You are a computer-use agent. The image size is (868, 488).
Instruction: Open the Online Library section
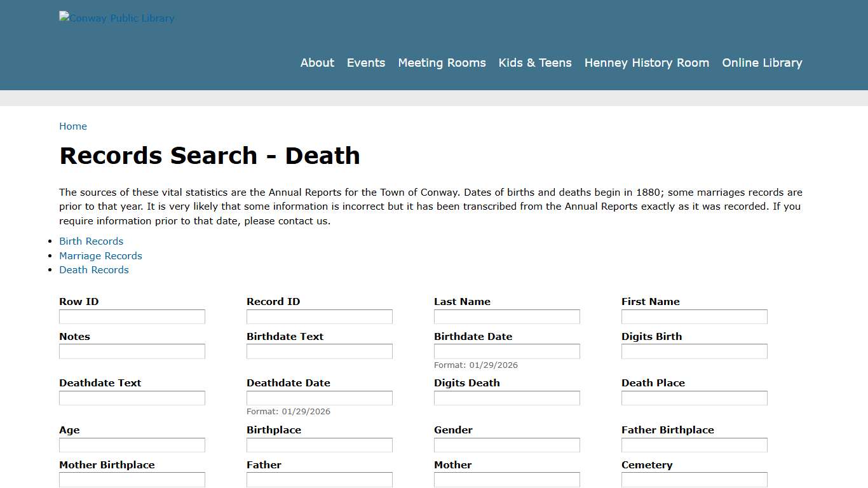tap(762, 62)
